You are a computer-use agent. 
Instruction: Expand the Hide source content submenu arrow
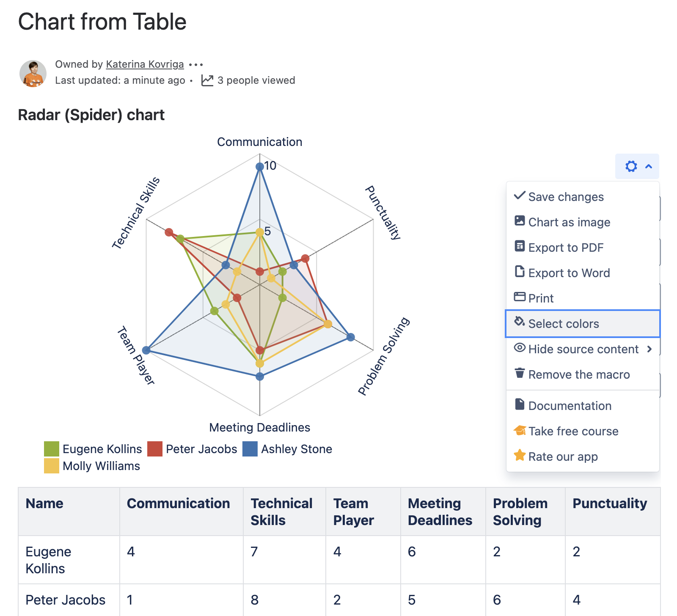click(x=649, y=349)
